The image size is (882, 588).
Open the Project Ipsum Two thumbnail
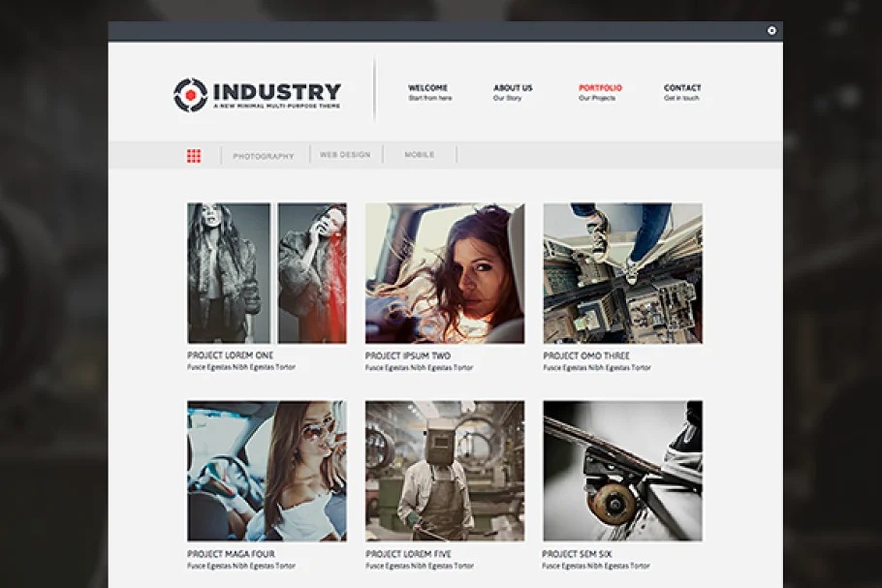pyautogui.click(x=445, y=273)
